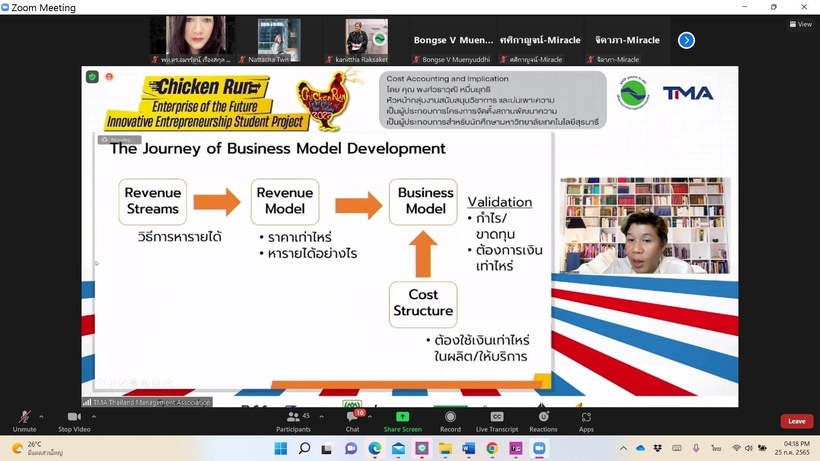Select kanittha Raksaket's video thumbnail

coord(366,40)
